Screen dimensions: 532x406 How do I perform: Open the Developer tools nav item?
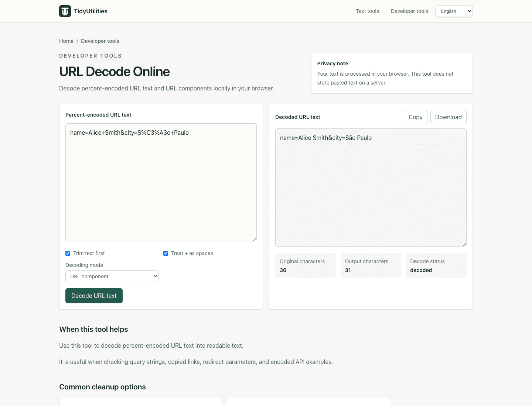click(x=409, y=11)
